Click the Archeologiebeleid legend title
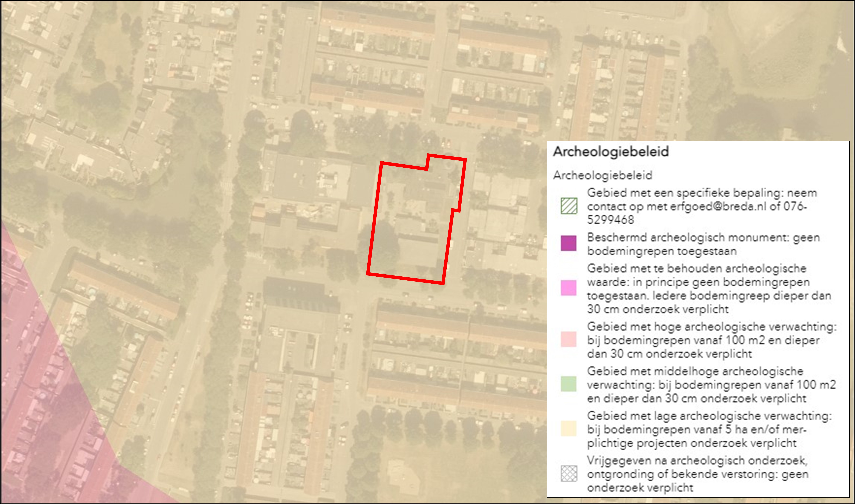The image size is (855, 504). [x=611, y=152]
